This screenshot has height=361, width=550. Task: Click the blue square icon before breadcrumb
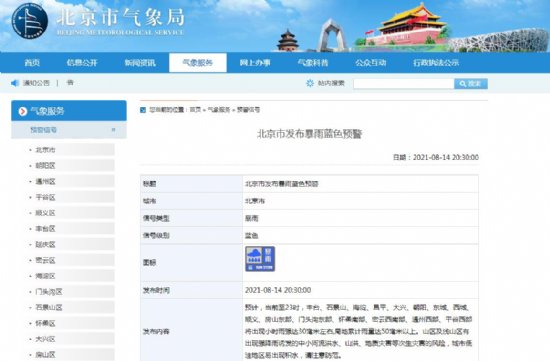pyautogui.click(x=143, y=110)
